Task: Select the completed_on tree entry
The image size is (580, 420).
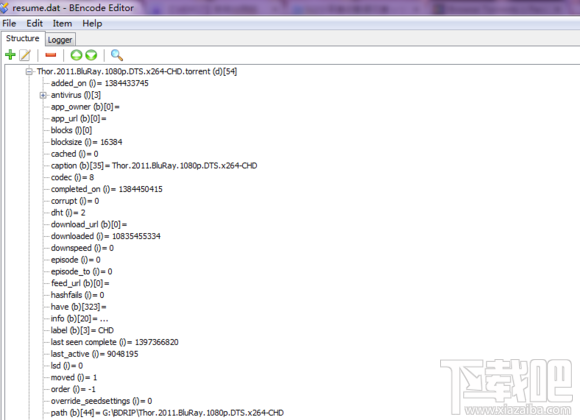Action: click(x=107, y=189)
